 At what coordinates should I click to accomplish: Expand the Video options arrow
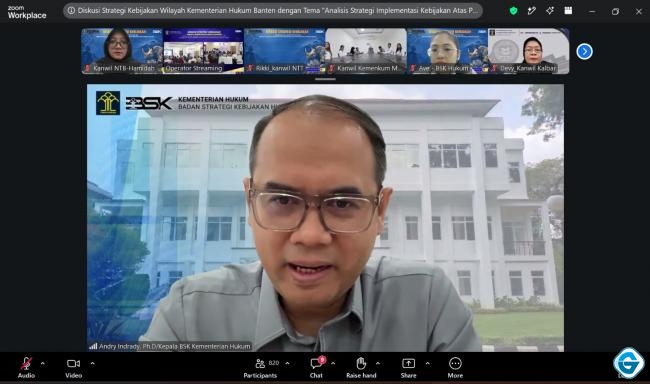(92, 364)
